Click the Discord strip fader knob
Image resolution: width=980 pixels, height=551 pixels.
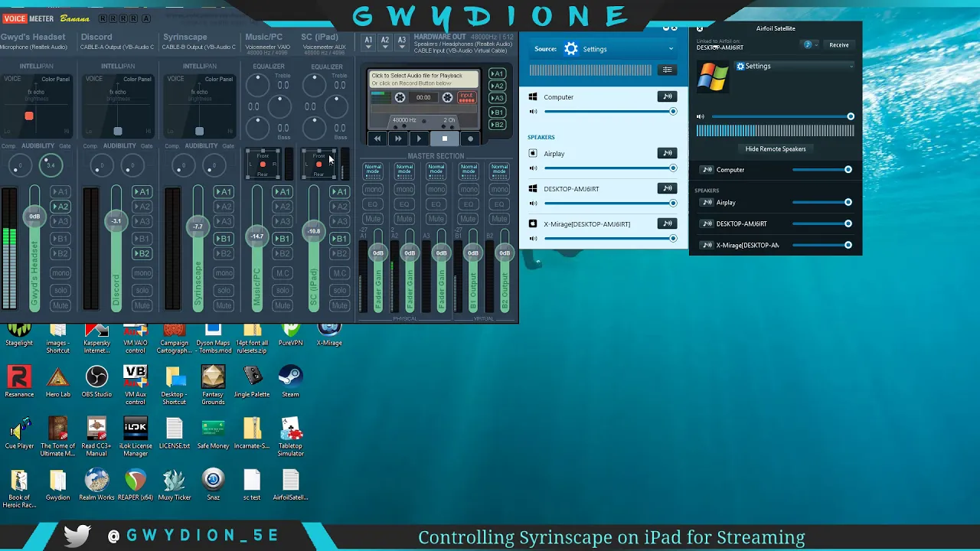116,221
